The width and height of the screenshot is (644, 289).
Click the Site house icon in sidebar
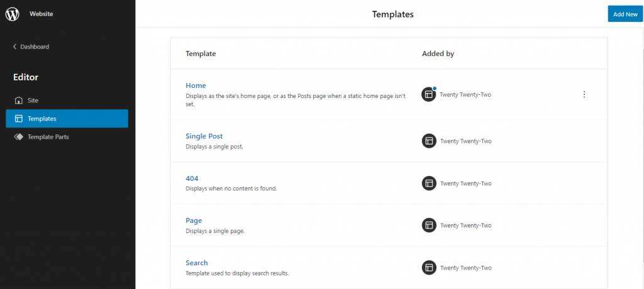pyautogui.click(x=18, y=101)
